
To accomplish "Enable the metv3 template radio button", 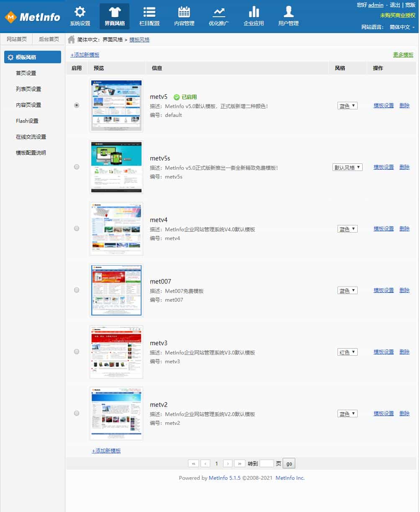I will [x=77, y=352].
